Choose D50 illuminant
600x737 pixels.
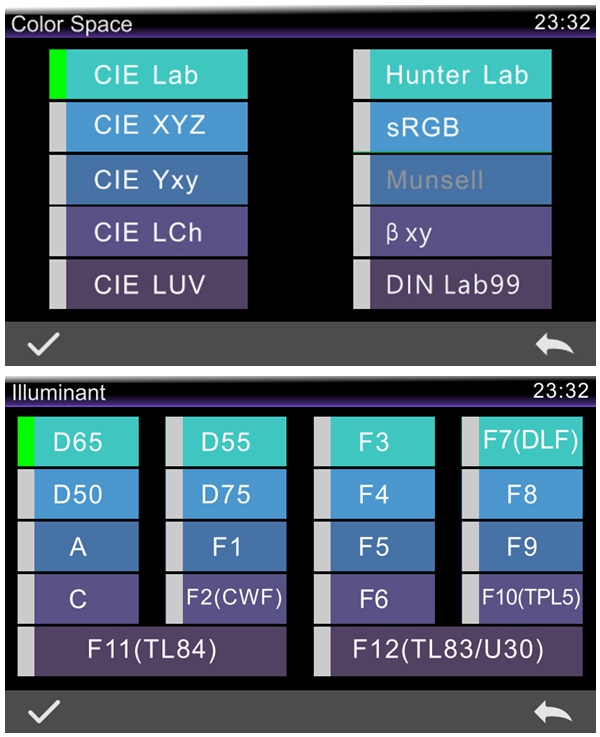click(x=78, y=494)
